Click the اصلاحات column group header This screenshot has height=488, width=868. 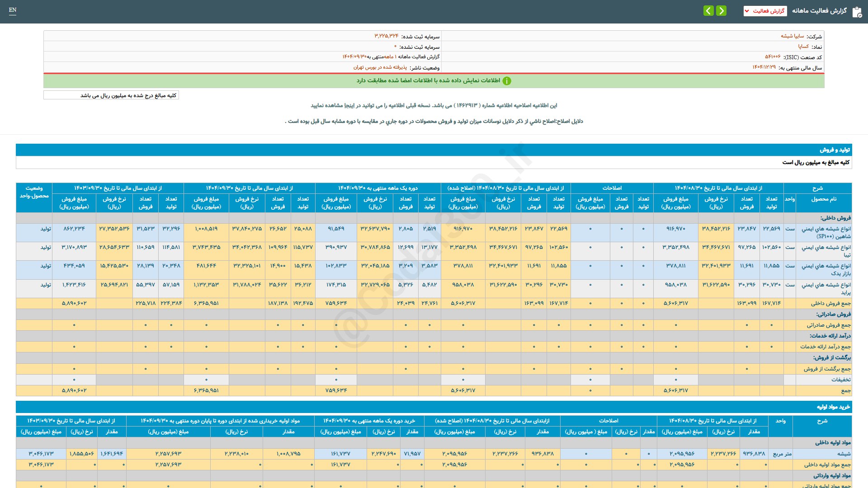(612, 188)
